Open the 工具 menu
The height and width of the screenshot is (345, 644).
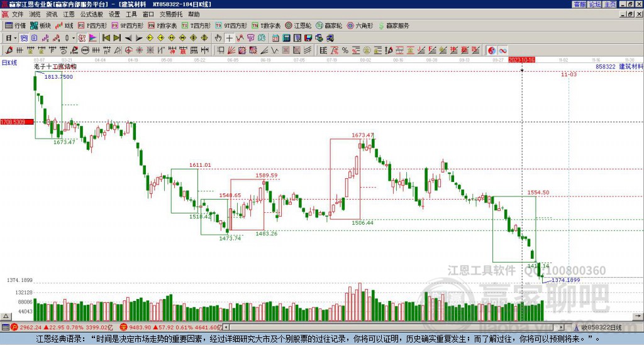pos(131,14)
